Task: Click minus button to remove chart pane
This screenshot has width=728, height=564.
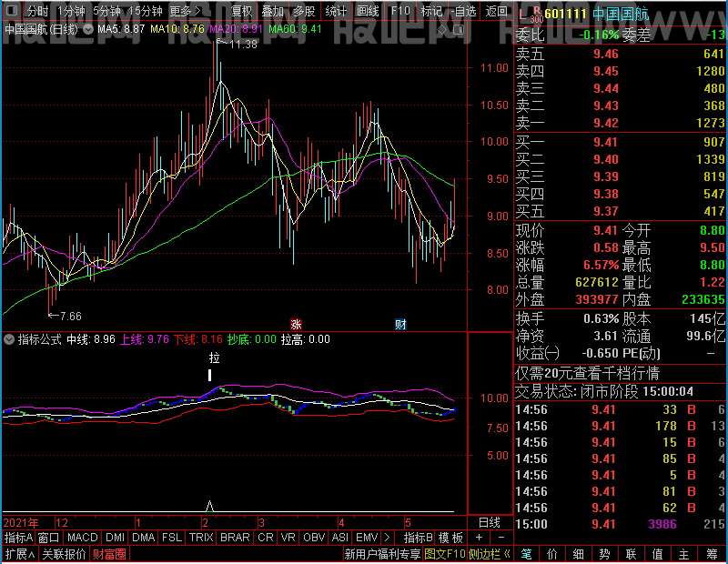Action: click(x=501, y=538)
